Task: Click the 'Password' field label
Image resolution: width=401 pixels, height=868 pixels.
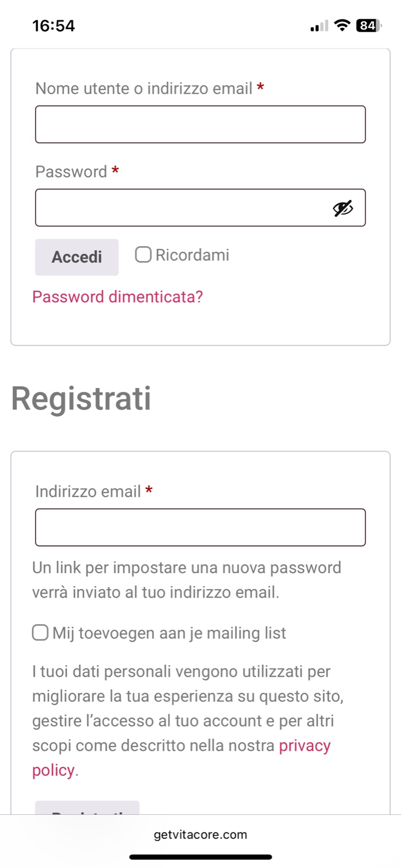Action: [71, 172]
